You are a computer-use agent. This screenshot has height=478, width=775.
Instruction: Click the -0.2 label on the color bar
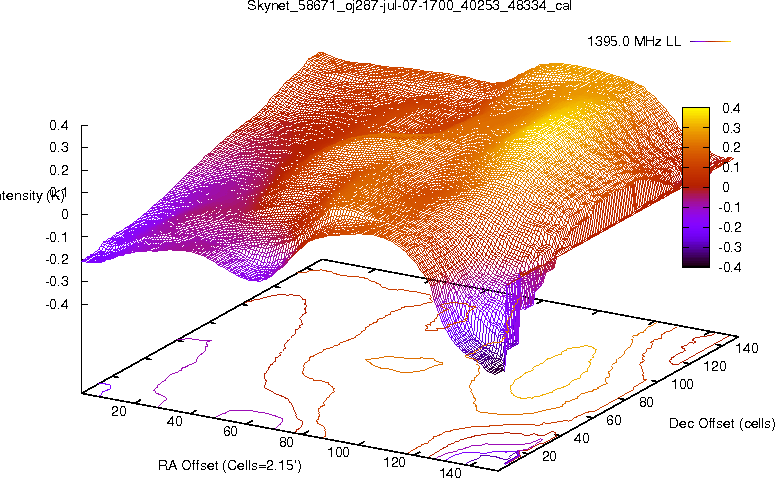coord(730,227)
